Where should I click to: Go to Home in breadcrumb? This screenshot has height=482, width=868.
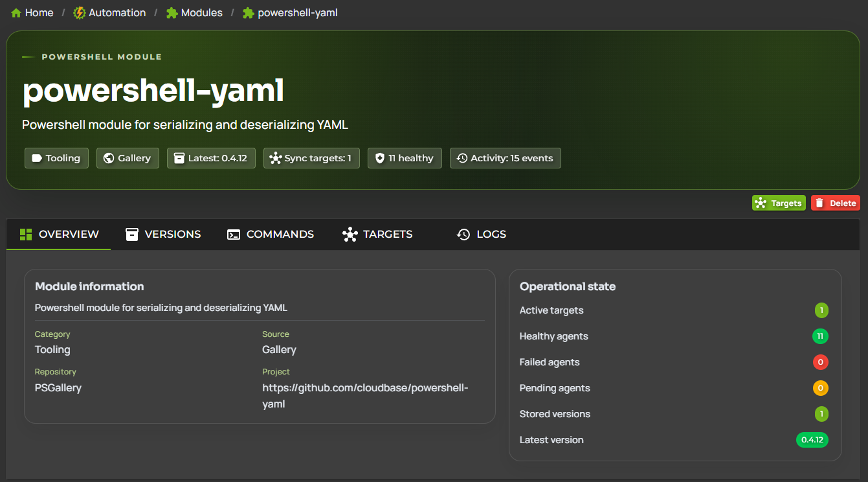point(32,13)
